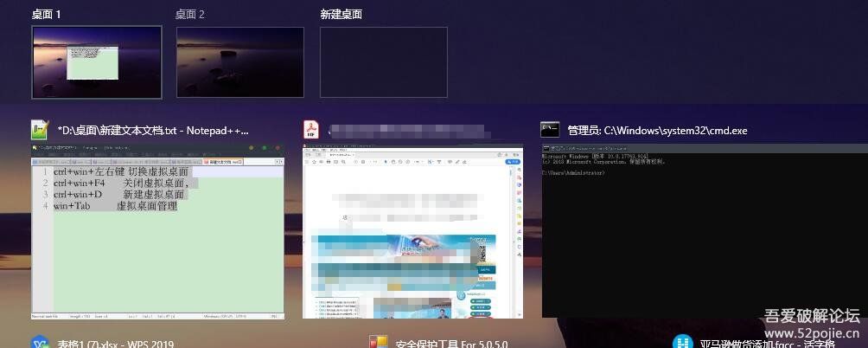The height and width of the screenshot is (348, 868).
Task: Click the Notepad++ icon beside the window title
Action: click(x=40, y=130)
